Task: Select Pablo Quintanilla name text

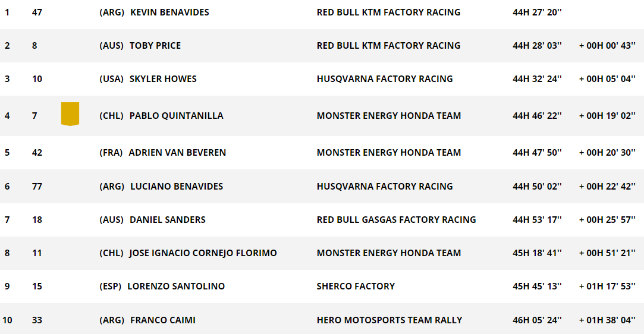Action: click(x=176, y=116)
